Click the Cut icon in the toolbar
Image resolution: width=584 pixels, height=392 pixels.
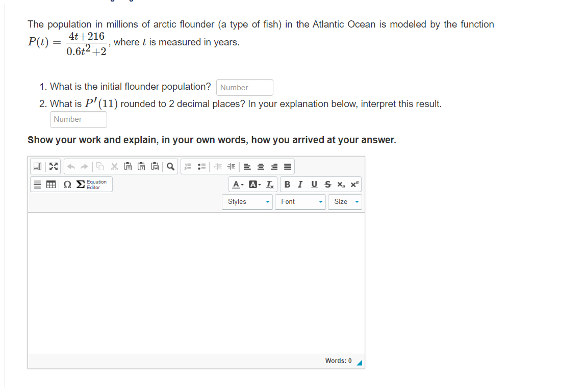(114, 167)
